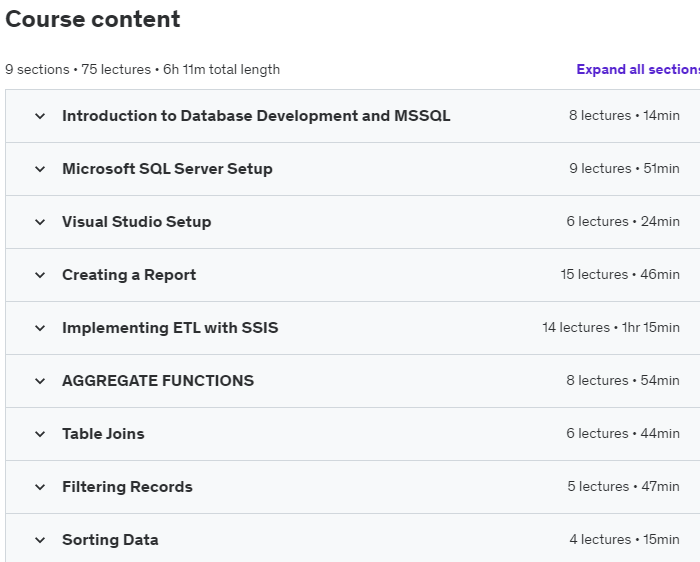The height and width of the screenshot is (562, 700).
Task: Open the Introduction to Database Development and MSSQL section title
Action: coord(256,116)
